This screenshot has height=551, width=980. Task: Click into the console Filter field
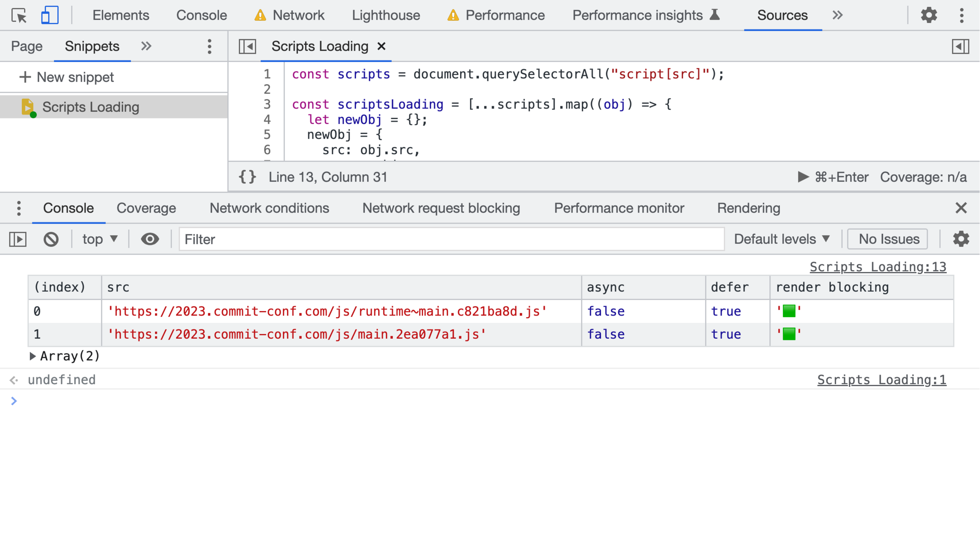(451, 239)
